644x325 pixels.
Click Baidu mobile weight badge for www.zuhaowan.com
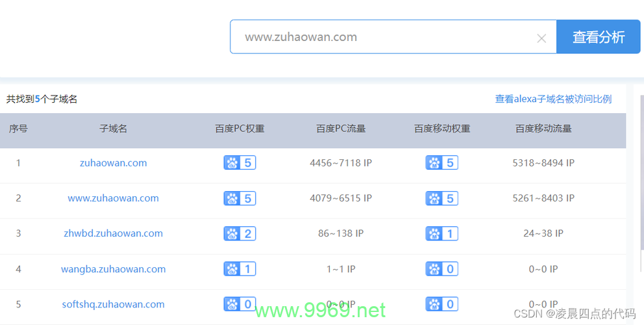click(x=442, y=198)
